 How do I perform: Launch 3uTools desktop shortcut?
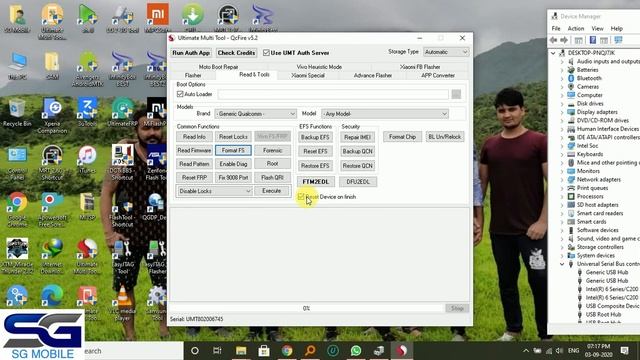click(87, 112)
